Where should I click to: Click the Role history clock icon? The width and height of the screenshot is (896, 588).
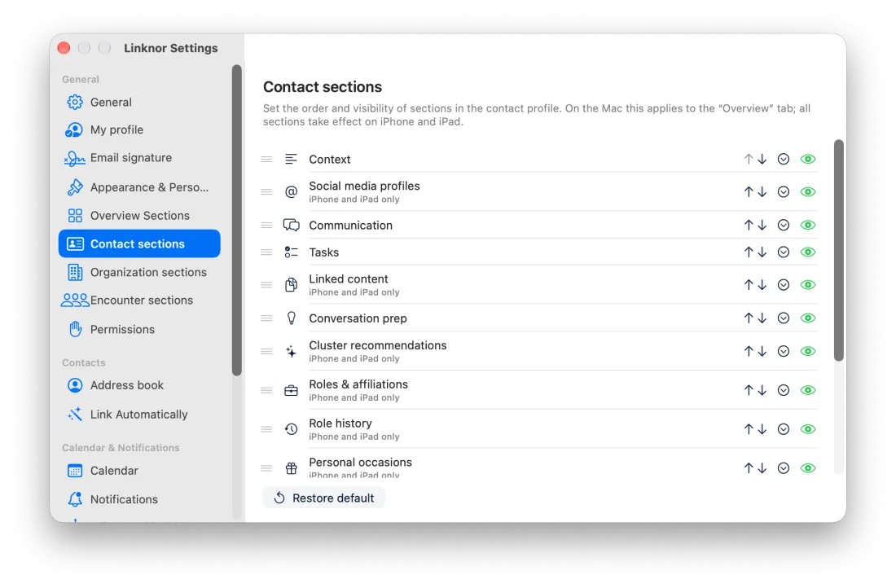point(292,429)
